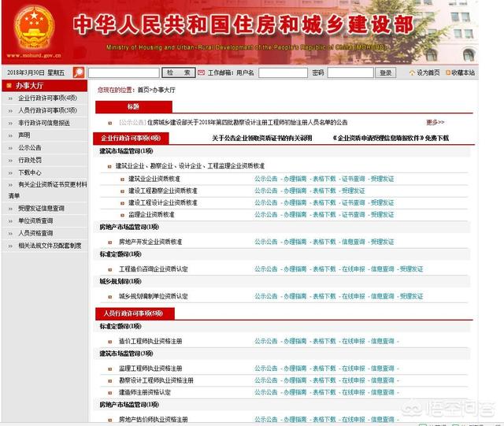Click 房地产开发企业资质核准 item text
This screenshot has height=426, width=504.
pos(150,242)
